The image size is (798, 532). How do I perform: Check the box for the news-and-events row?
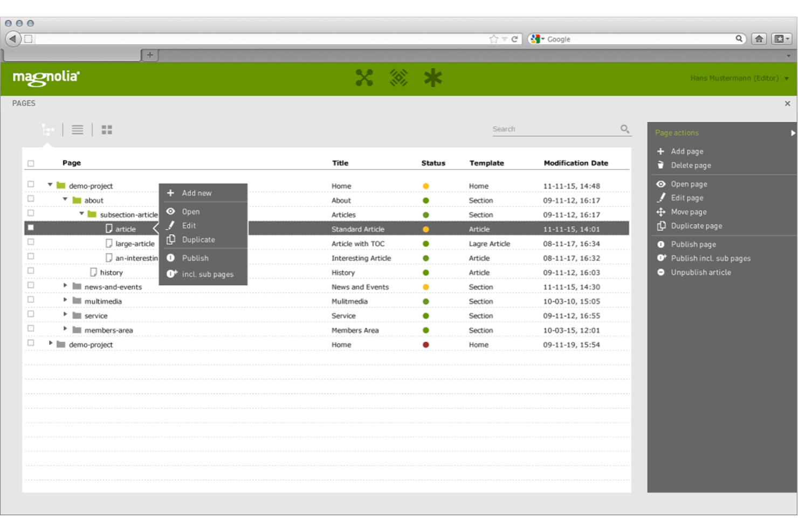[31, 286]
